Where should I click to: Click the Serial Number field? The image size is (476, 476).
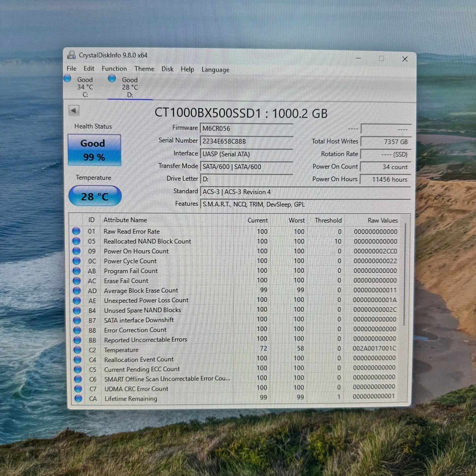[246, 141]
